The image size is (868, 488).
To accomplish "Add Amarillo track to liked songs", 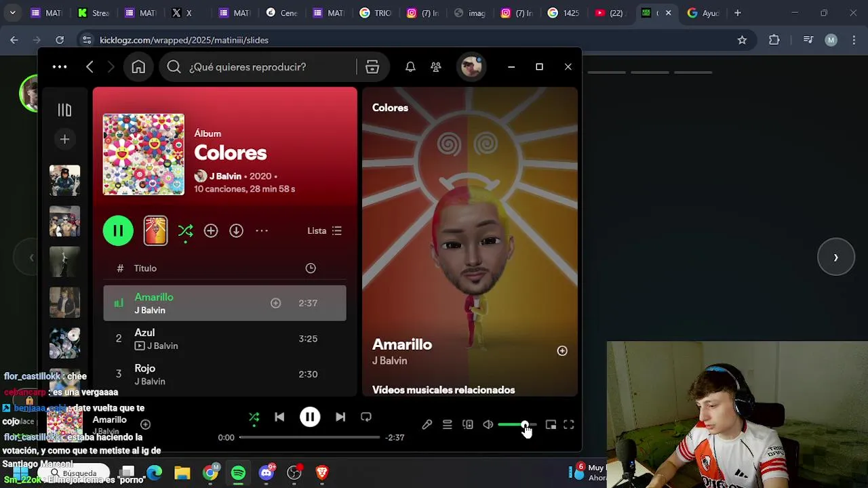I will (275, 303).
